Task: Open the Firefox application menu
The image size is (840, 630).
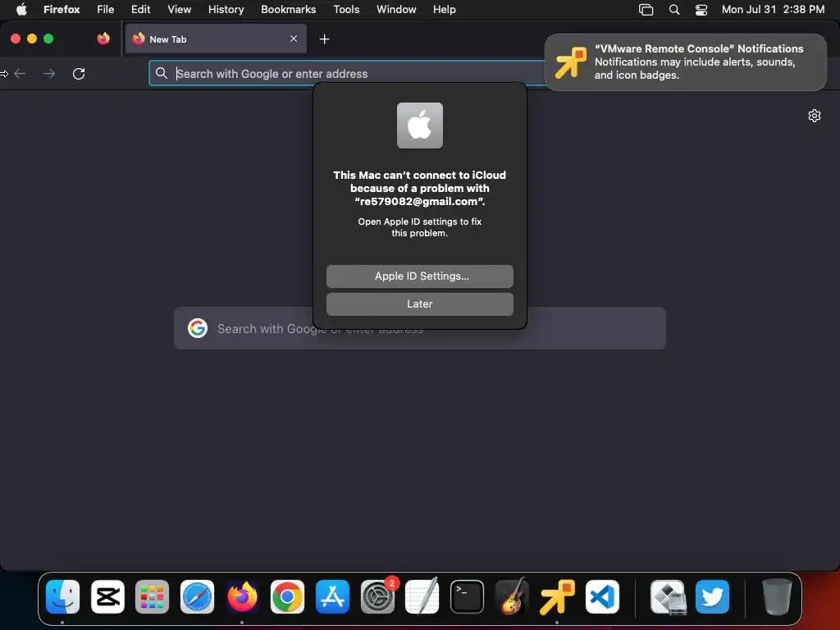Action: pos(62,10)
